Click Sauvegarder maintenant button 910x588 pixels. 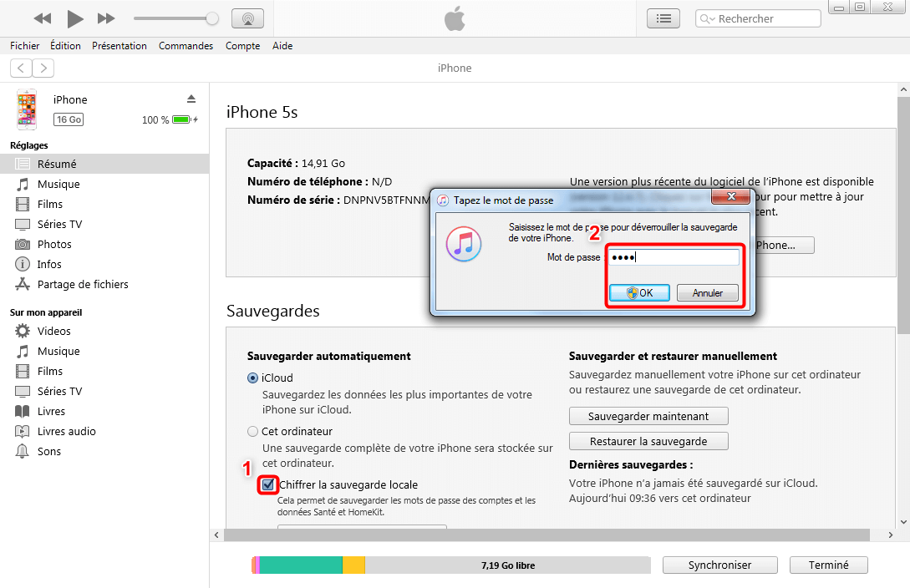click(x=648, y=416)
